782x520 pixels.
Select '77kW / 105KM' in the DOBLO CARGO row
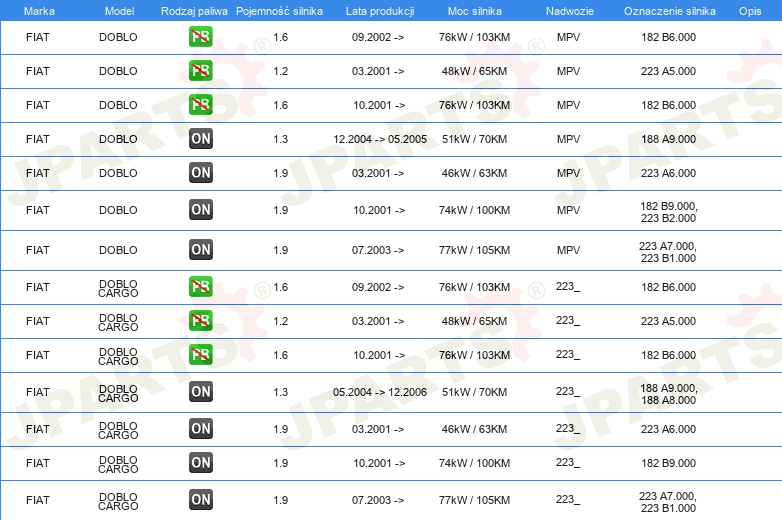point(474,500)
